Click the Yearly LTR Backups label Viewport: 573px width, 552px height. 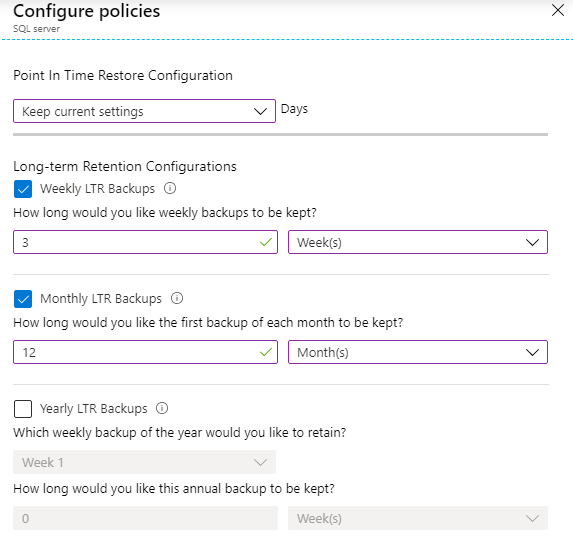click(94, 408)
